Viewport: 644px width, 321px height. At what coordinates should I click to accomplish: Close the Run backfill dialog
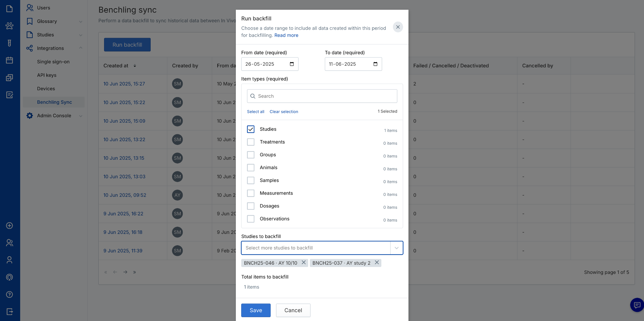(398, 27)
